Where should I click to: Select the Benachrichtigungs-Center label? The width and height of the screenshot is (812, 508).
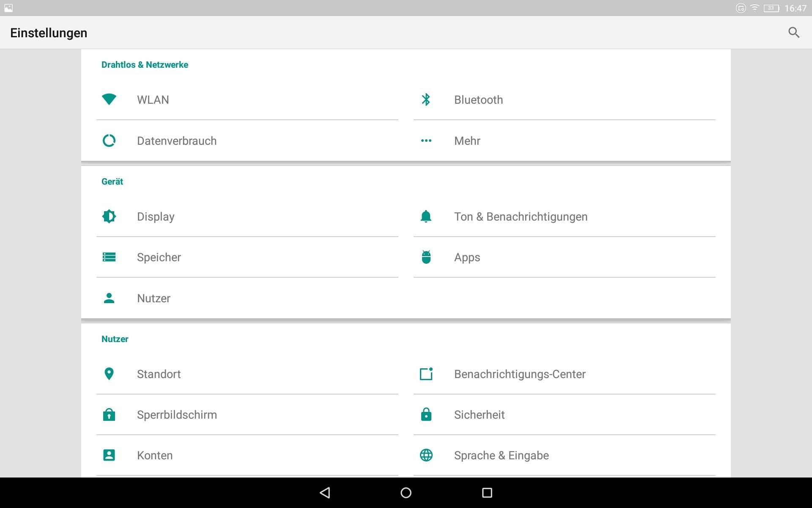pyautogui.click(x=520, y=374)
